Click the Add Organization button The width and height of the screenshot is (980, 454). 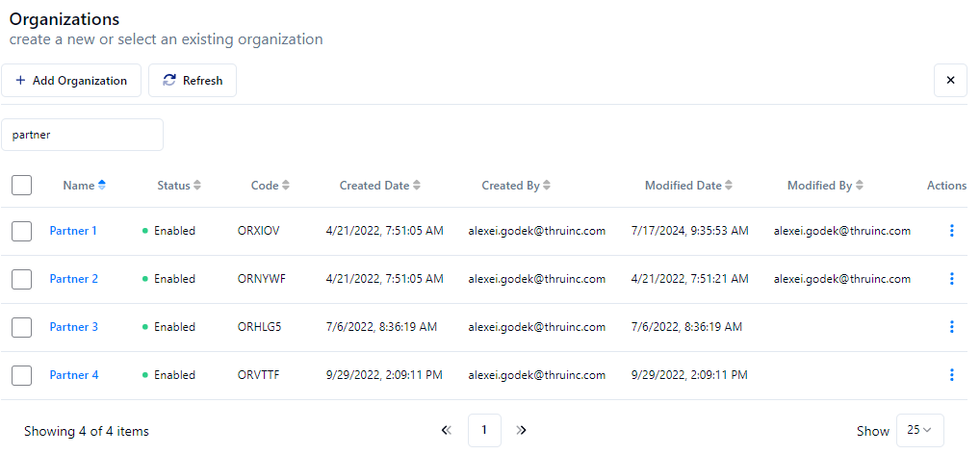[x=71, y=81]
